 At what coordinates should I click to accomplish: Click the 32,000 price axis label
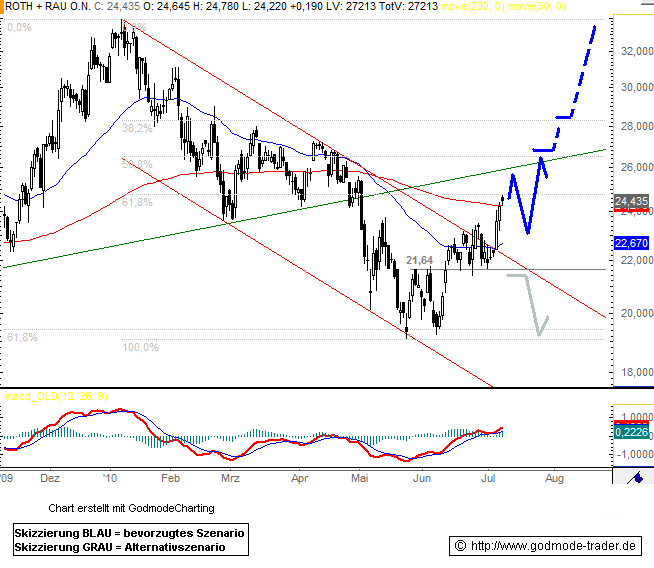(631, 50)
